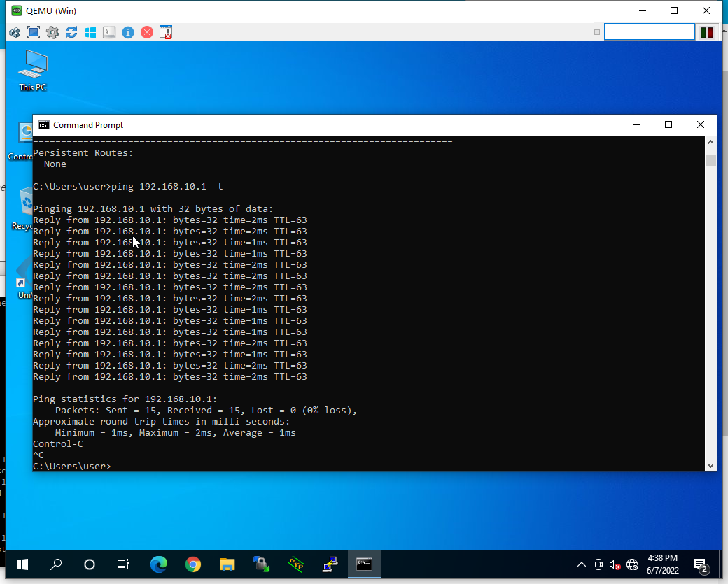Click the scroll-down arrow in Command Prompt

click(710, 465)
